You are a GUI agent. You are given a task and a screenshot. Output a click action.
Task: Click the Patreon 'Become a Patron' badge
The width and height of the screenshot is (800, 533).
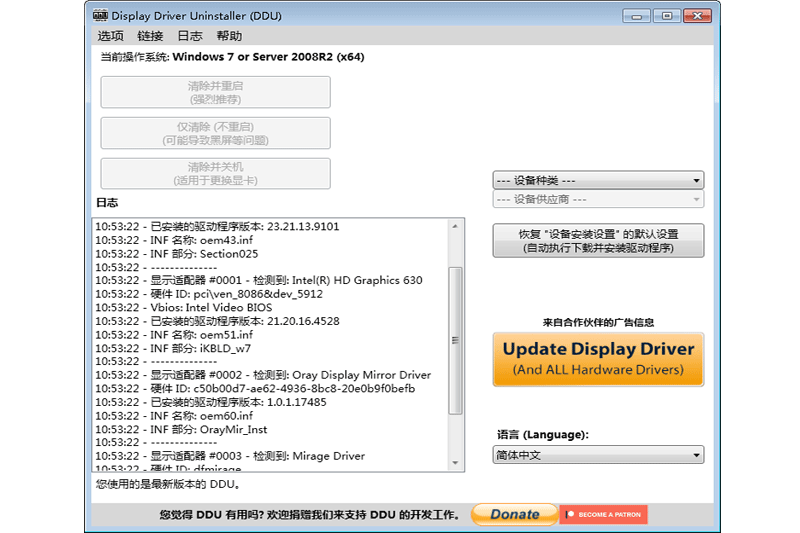(x=603, y=514)
